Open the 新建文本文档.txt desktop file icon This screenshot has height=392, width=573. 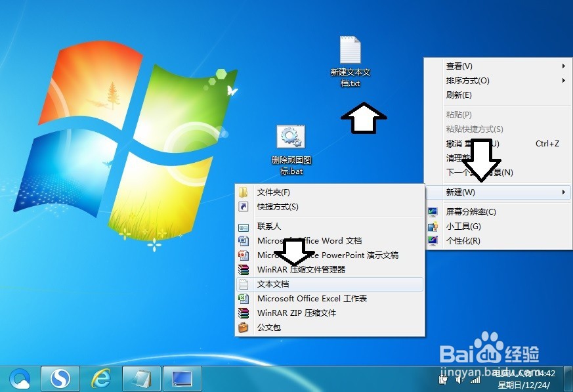click(350, 50)
